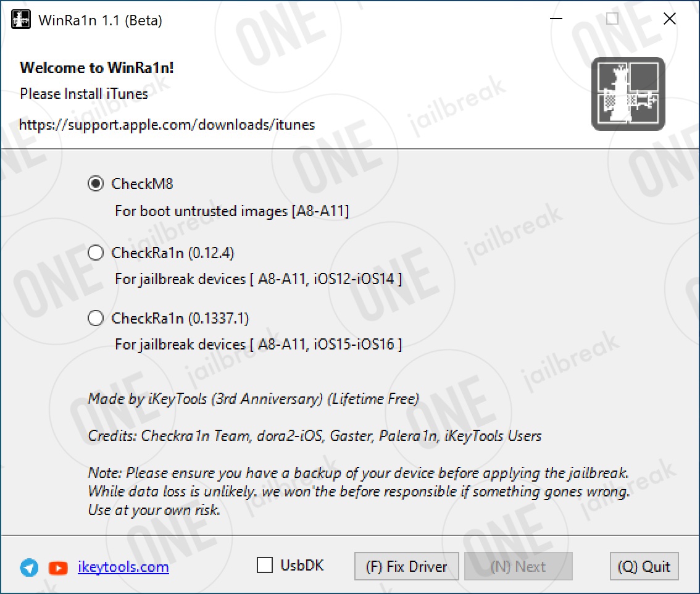
Task: Click the 'Welcome to WinRa1n!' heading
Action: click(x=97, y=68)
